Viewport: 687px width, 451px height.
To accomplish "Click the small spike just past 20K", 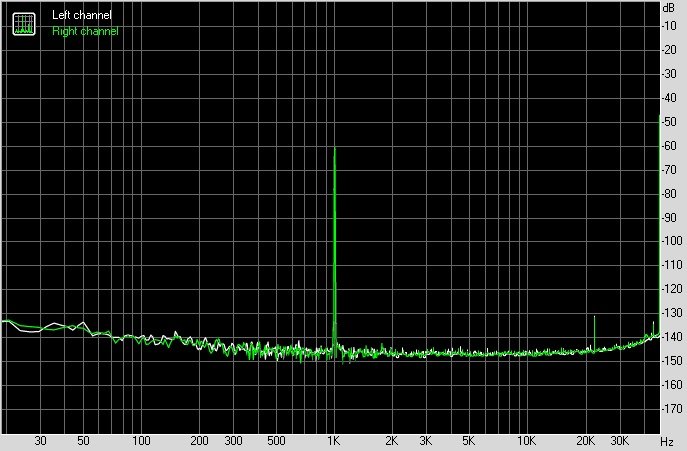I will (x=594, y=333).
